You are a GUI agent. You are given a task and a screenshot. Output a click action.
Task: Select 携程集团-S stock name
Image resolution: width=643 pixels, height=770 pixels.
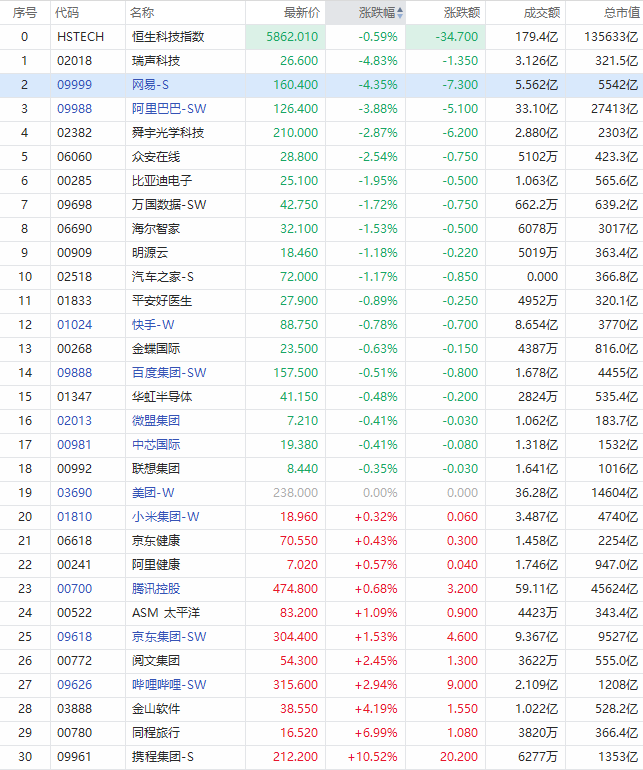point(163,757)
